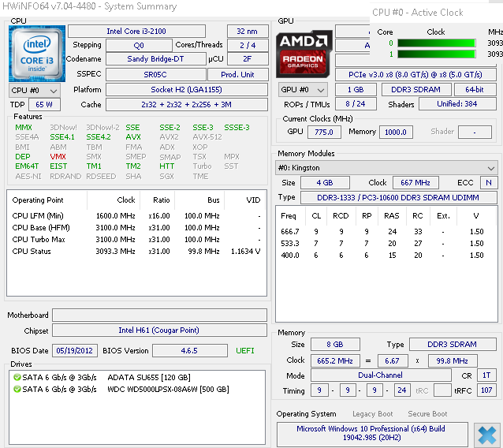Click the Operating Point column header

47,200
